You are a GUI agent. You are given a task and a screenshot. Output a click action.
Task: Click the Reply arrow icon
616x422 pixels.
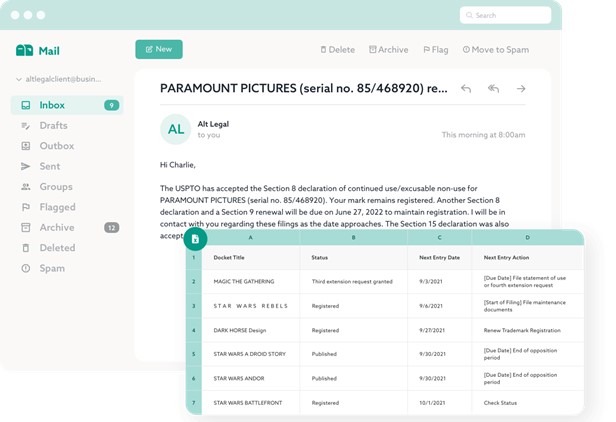466,88
